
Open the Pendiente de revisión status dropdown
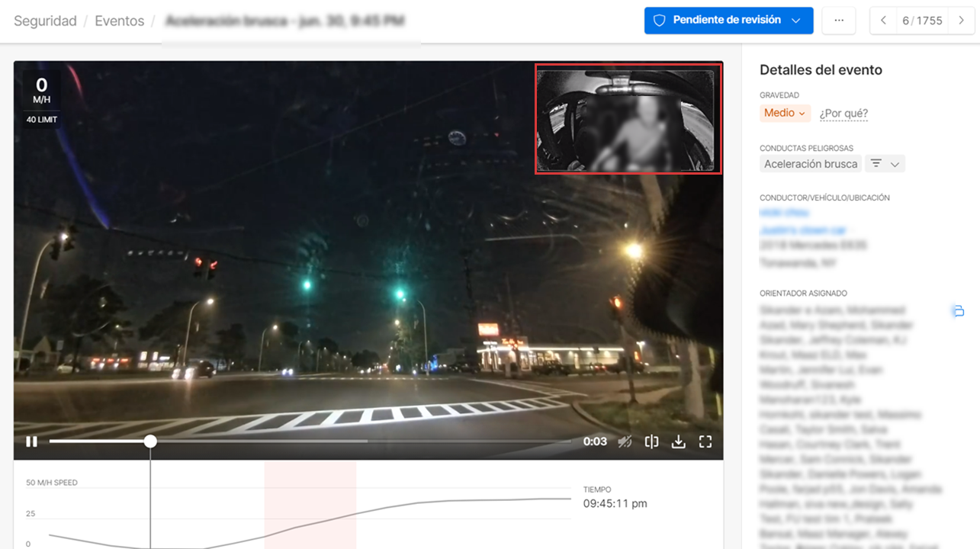(x=728, y=21)
